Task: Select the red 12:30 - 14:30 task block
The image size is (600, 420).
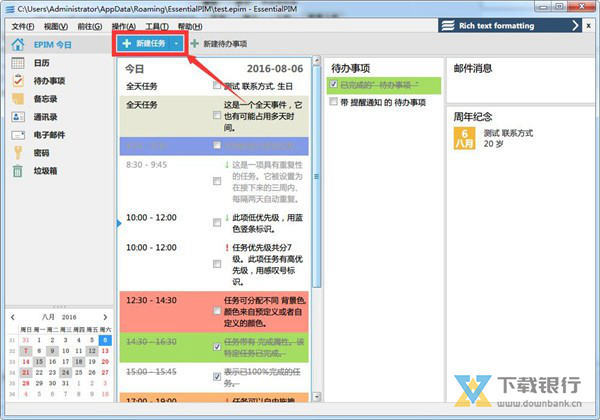Action: click(x=165, y=312)
